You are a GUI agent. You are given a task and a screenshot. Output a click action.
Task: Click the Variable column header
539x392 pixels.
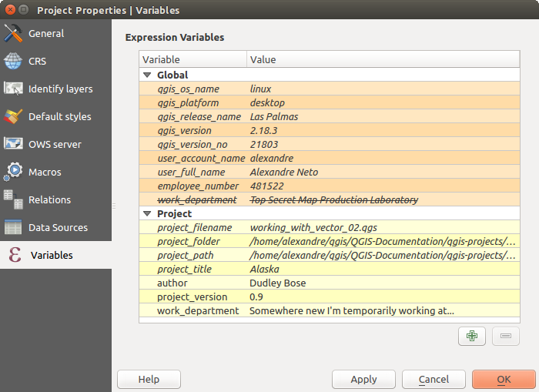[192, 59]
